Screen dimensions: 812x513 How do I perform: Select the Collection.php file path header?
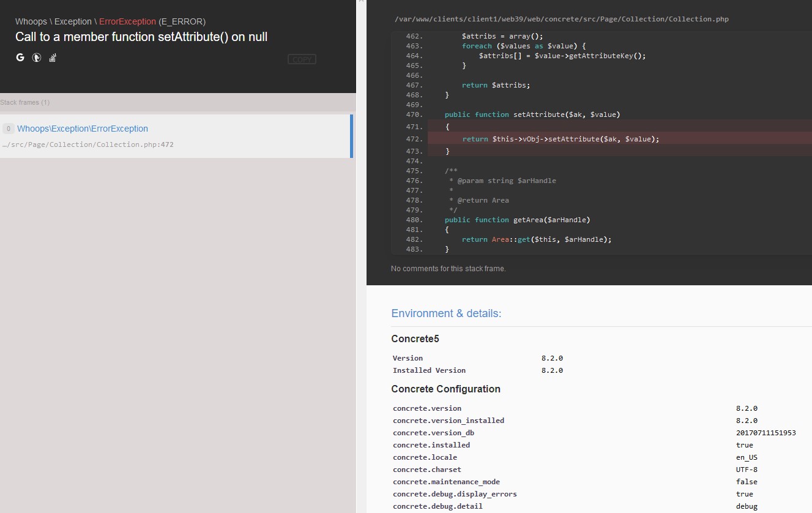tap(561, 18)
